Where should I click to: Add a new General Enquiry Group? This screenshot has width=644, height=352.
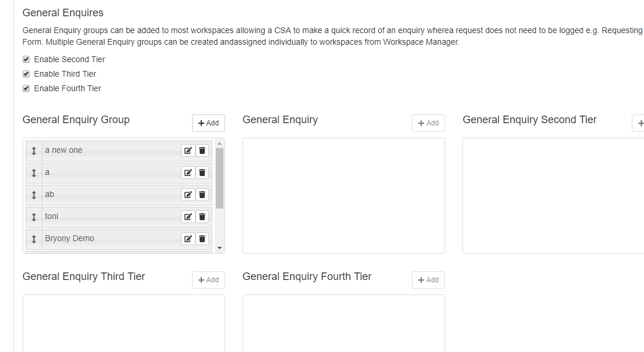(208, 123)
